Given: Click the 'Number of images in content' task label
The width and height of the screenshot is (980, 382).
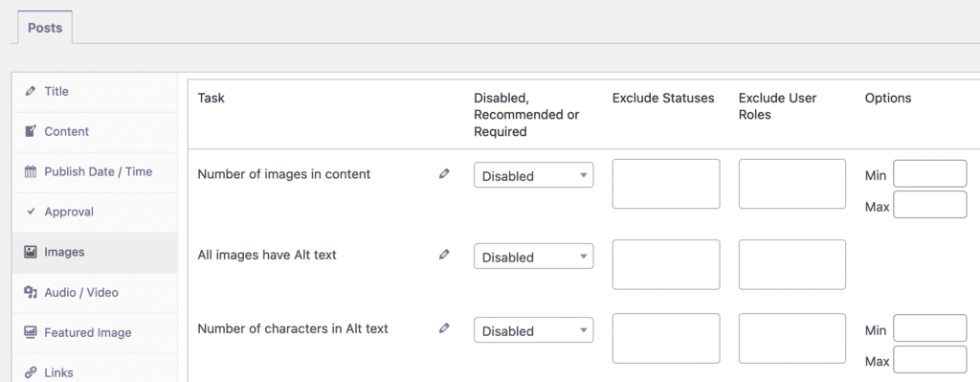Looking at the screenshot, I should (284, 174).
